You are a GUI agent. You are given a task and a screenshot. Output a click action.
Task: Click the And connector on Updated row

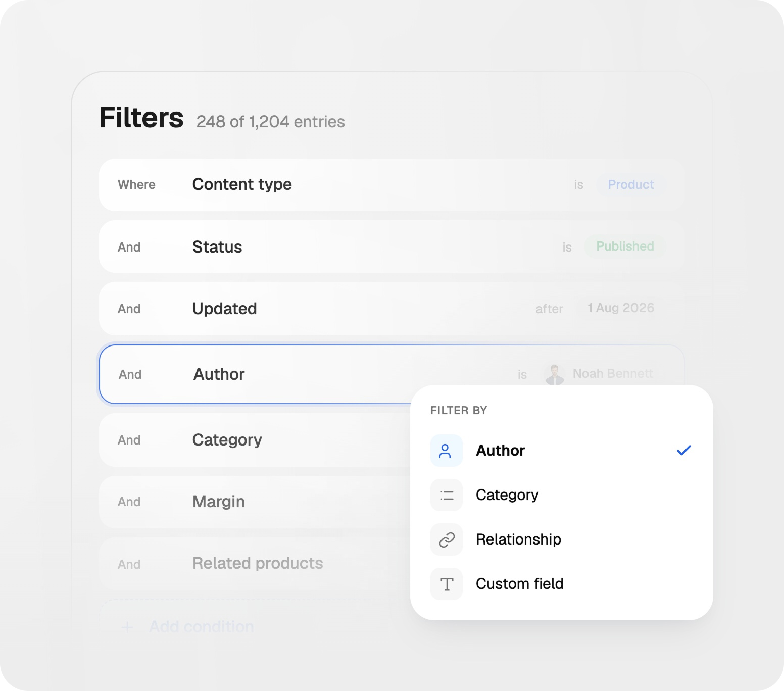tap(129, 309)
